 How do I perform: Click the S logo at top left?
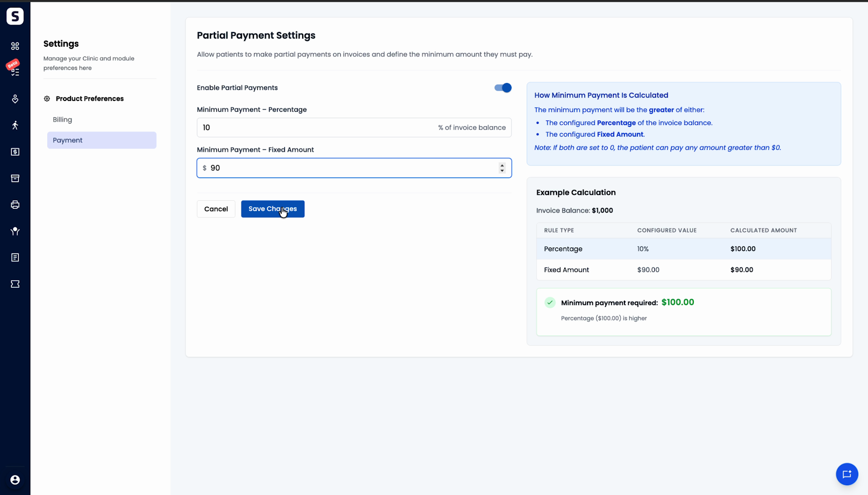pyautogui.click(x=15, y=16)
